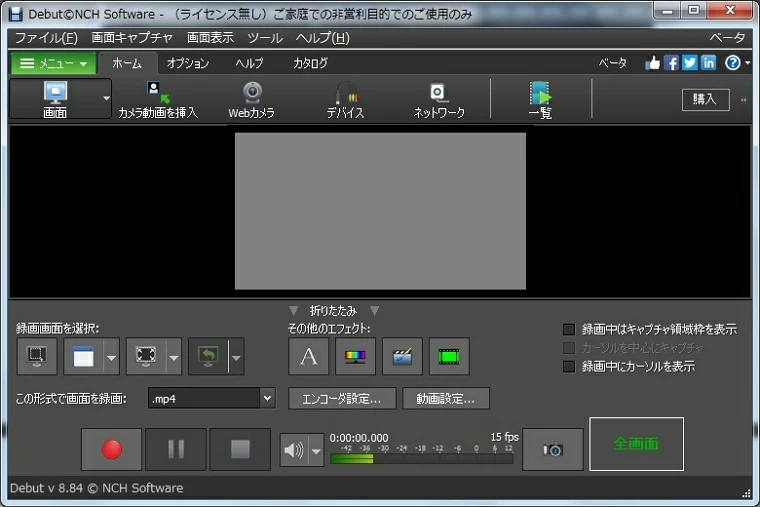760x507 pixels.
Task: Open the green メニュー dropdown
Action: pyautogui.click(x=54, y=63)
